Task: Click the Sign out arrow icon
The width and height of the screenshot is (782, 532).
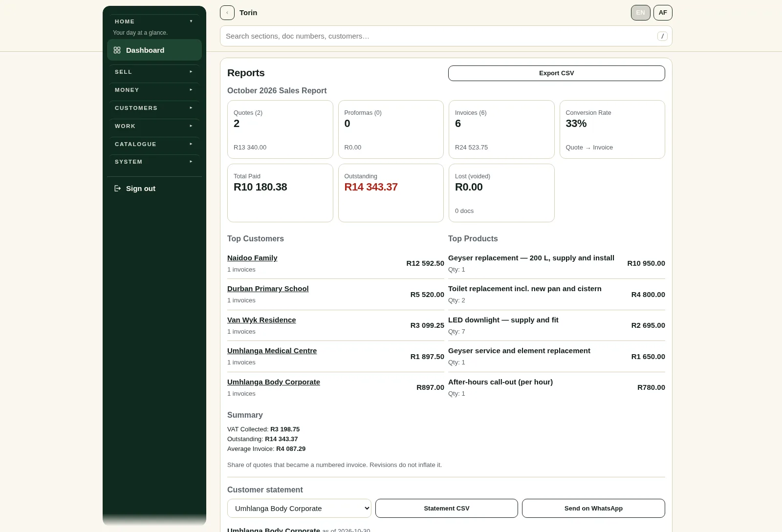Action: coord(117,189)
